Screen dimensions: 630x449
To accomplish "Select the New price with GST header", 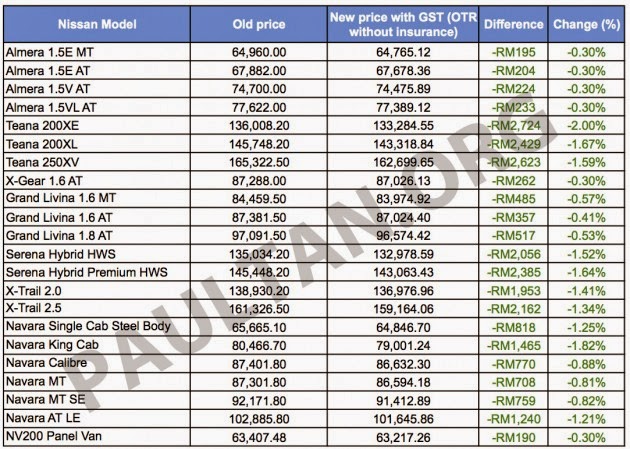I will coord(405,23).
